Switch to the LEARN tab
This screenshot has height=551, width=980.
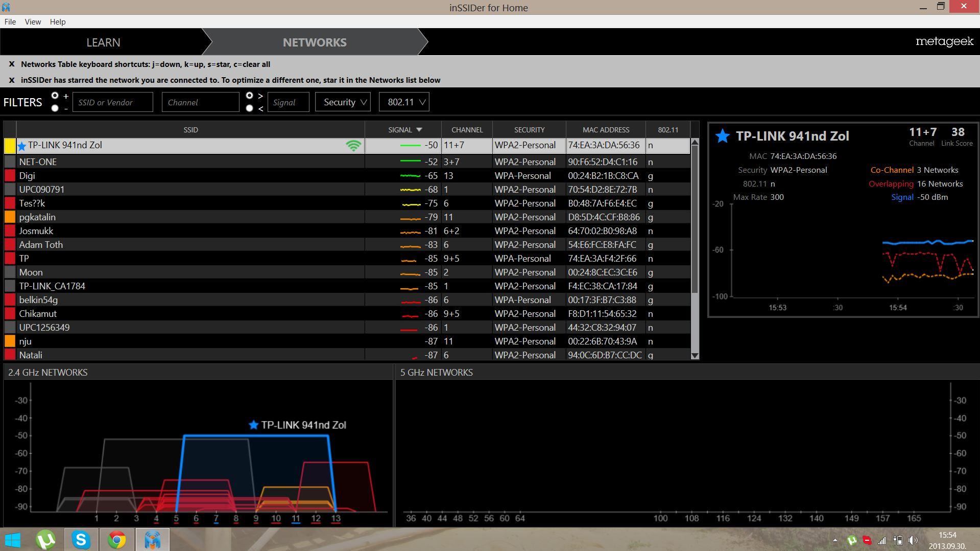click(103, 42)
